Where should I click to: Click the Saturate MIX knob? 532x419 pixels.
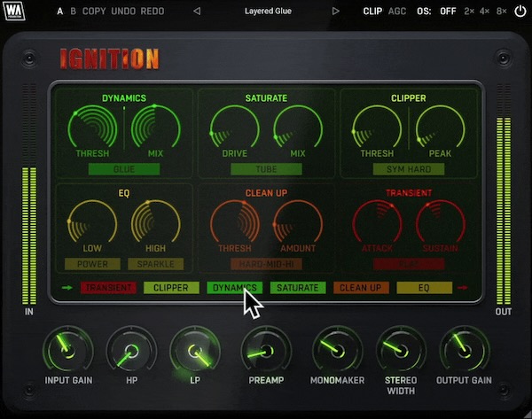pyautogui.click(x=298, y=128)
